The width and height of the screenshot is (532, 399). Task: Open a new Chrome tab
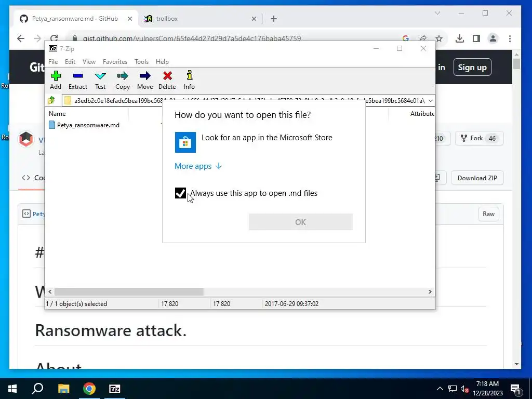coord(274,19)
